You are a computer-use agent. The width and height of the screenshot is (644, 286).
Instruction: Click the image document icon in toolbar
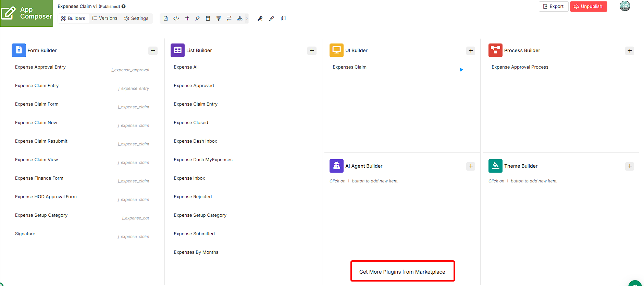[x=165, y=19]
